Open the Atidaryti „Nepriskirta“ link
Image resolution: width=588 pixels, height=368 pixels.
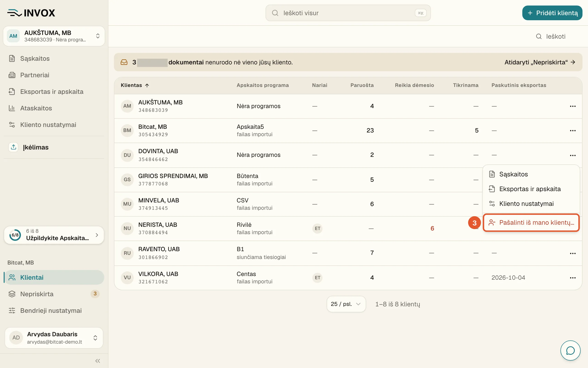pos(540,62)
